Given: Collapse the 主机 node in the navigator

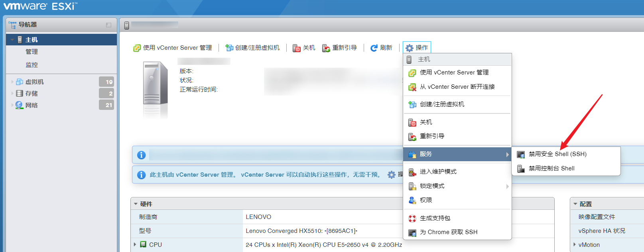Looking at the screenshot, I should (12, 40).
